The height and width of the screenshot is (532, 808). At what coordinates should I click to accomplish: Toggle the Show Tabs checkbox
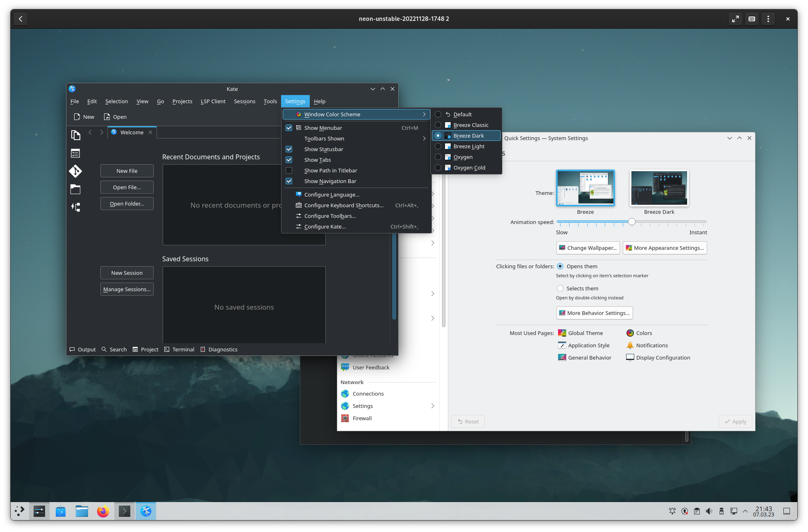(289, 160)
